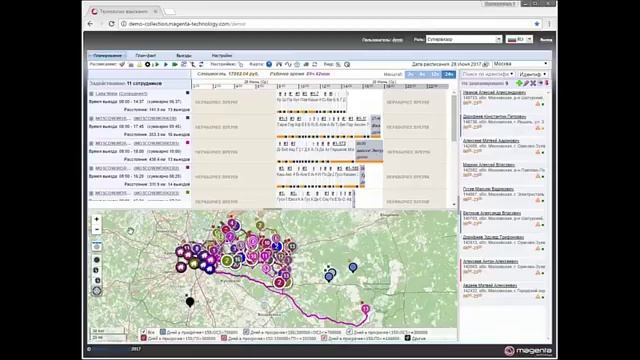Switch to the Выезды tab
The width and height of the screenshot is (640, 360).
[184, 56]
